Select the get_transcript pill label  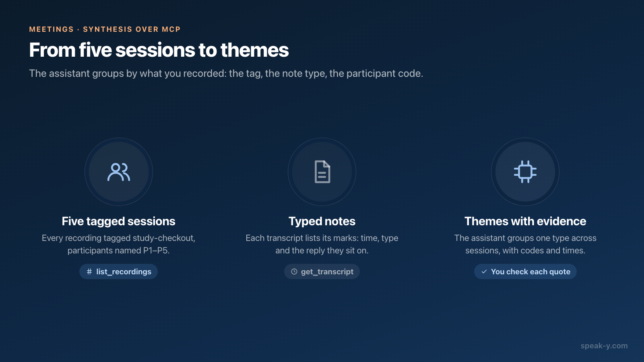(327, 271)
